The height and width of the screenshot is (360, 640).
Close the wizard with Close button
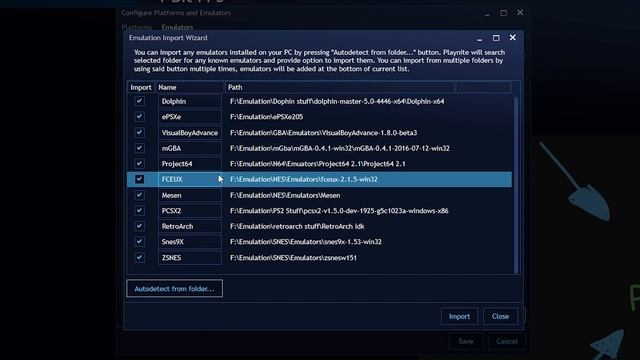tap(500, 316)
